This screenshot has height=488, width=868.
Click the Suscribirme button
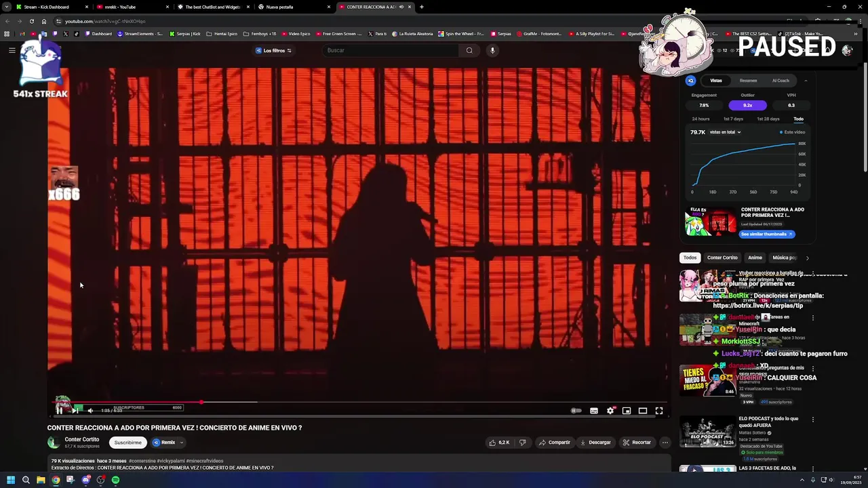[127, 443]
